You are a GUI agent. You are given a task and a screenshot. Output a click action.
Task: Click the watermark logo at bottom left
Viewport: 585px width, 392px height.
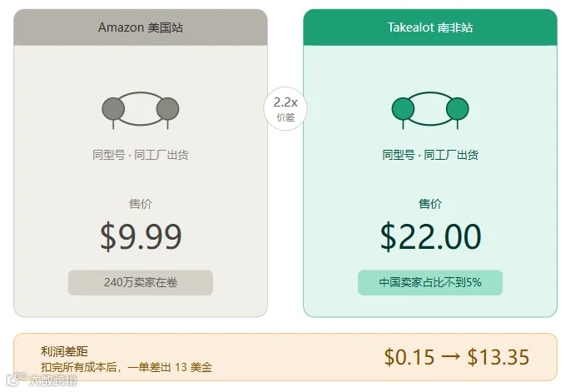click(x=16, y=380)
